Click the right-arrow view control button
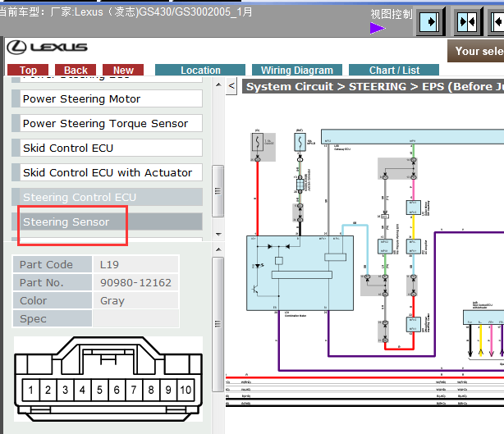 tap(430, 22)
